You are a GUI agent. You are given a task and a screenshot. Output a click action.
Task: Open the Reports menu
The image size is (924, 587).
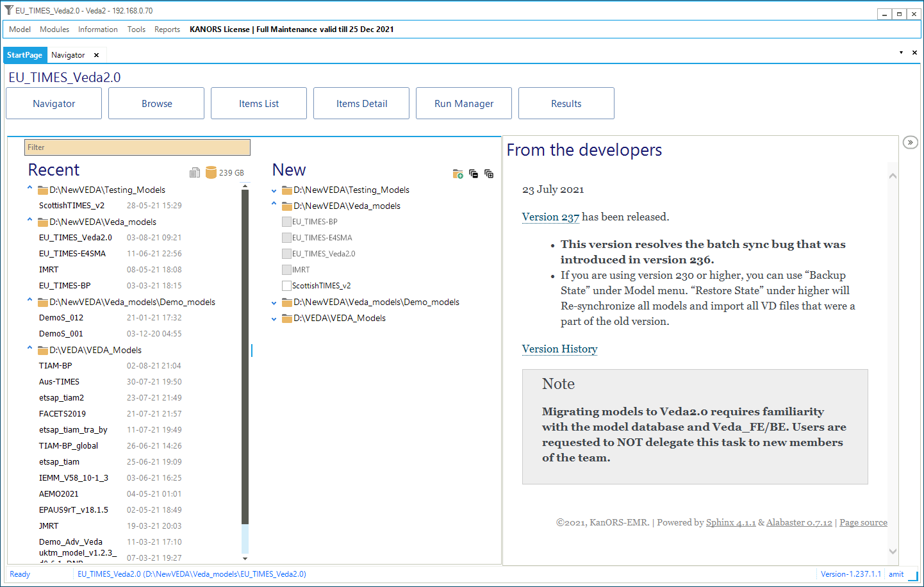[x=167, y=29]
